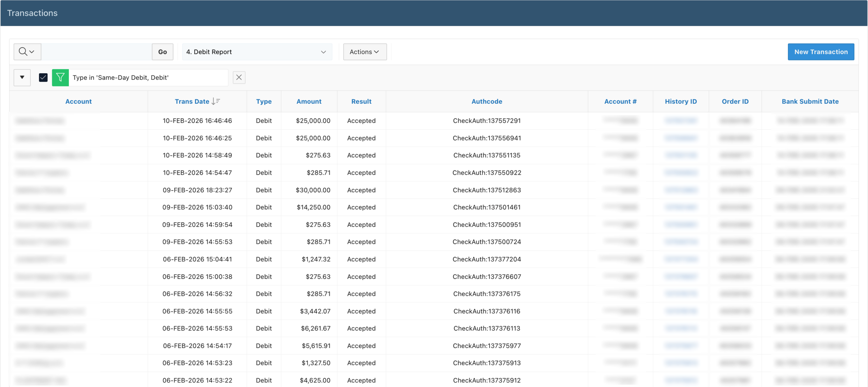Viewport: 868px width, 387px height.
Task: Click the Account column header
Action: (x=78, y=101)
